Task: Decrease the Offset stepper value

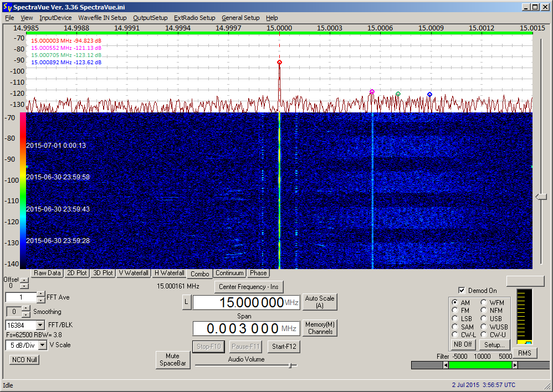Action: (x=24, y=286)
